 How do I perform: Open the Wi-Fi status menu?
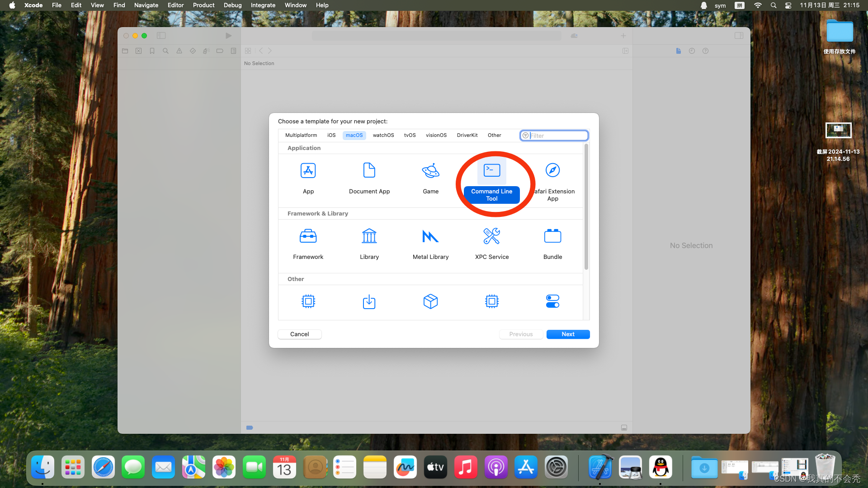coord(758,5)
